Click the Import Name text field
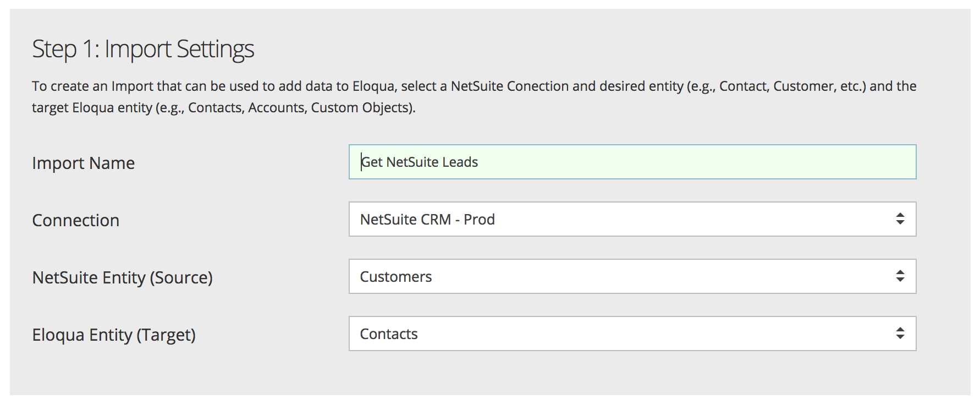This screenshot has height=404, width=980. [x=632, y=162]
